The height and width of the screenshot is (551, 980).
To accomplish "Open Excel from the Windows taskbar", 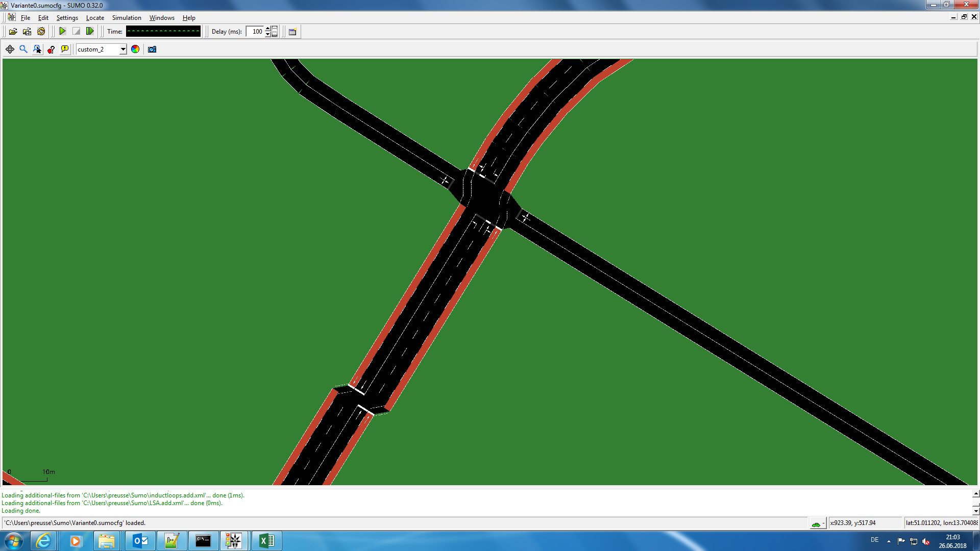I will (x=266, y=541).
